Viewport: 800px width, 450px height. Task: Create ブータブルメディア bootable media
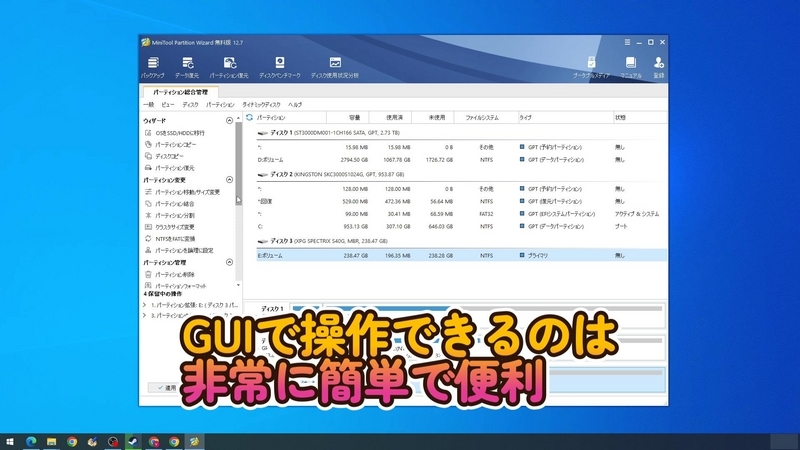click(x=591, y=67)
